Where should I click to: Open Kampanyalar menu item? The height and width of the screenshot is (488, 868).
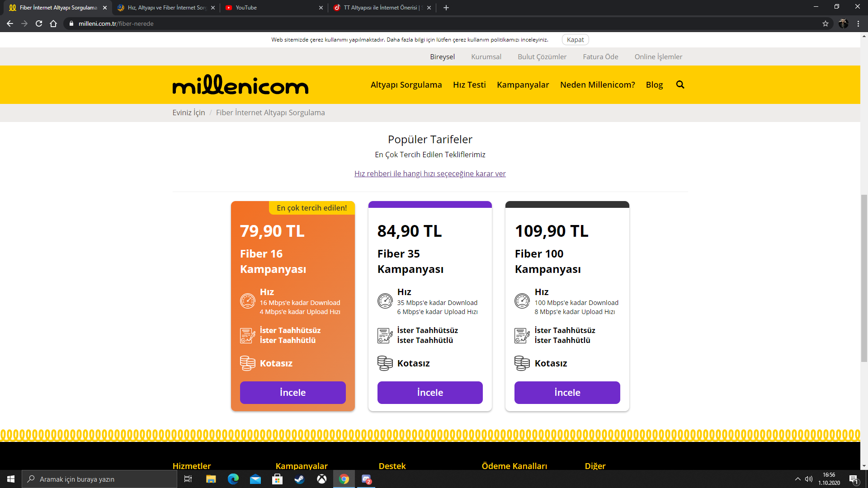pos(523,84)
